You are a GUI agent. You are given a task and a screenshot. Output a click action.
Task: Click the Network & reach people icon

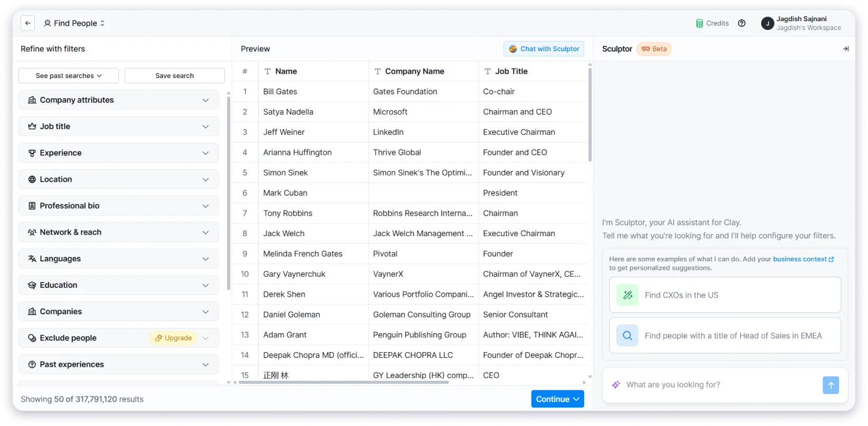32,232
